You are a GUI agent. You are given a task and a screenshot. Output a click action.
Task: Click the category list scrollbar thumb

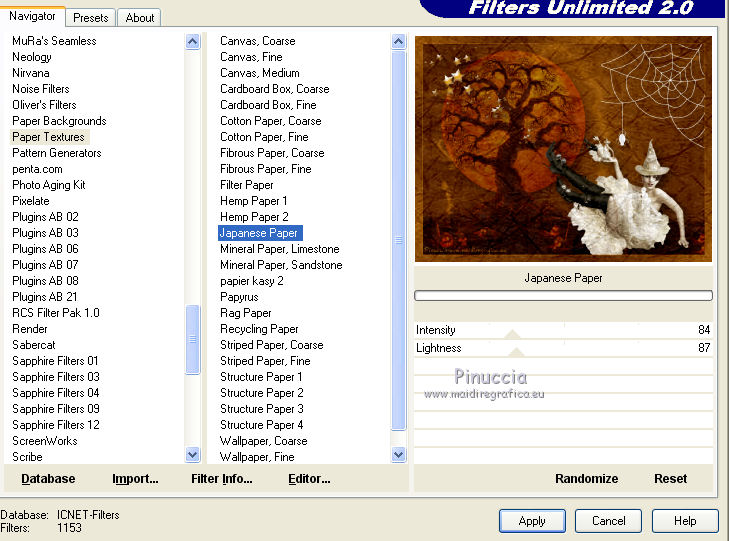192,339
